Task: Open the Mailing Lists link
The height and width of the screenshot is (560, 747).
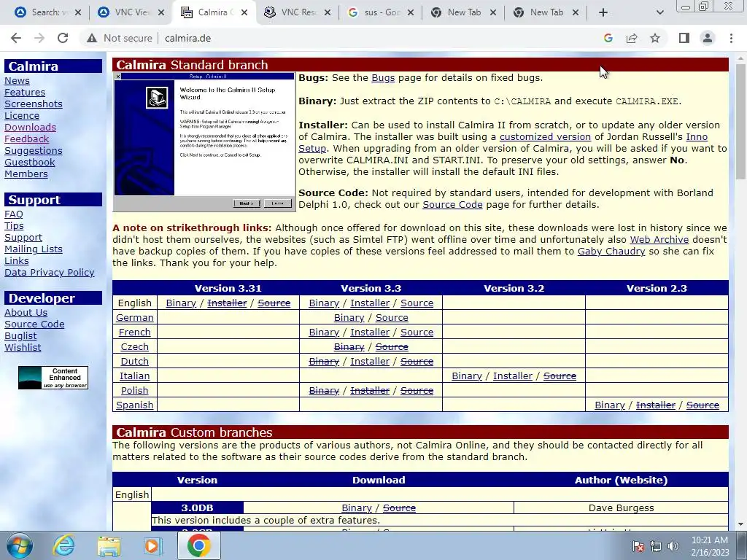Action: (34, 249)
